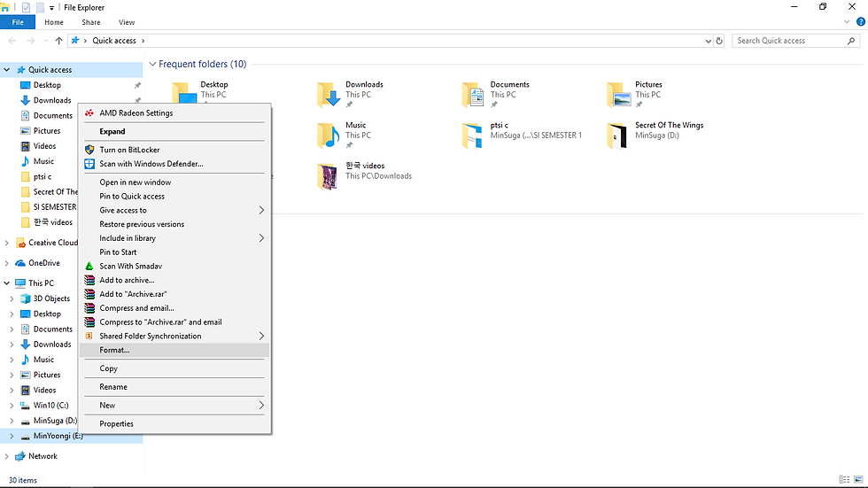This screenshot has width=868, height=488.
Task: Switch to large icons view in status bar
Action: click(858, 480)
